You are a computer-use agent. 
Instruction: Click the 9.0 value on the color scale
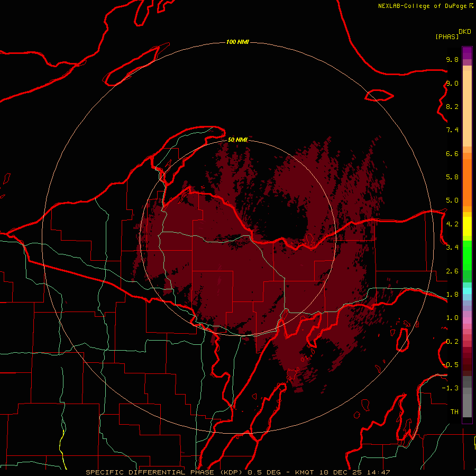pyautogui.click(x=452, y=83)
